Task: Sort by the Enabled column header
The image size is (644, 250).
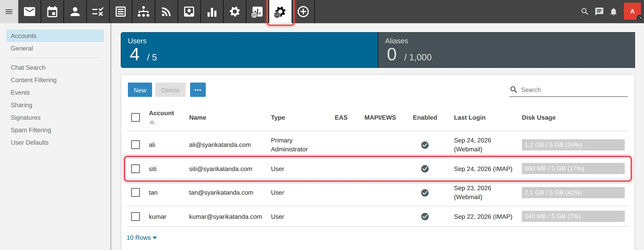Action: point(425,117)
